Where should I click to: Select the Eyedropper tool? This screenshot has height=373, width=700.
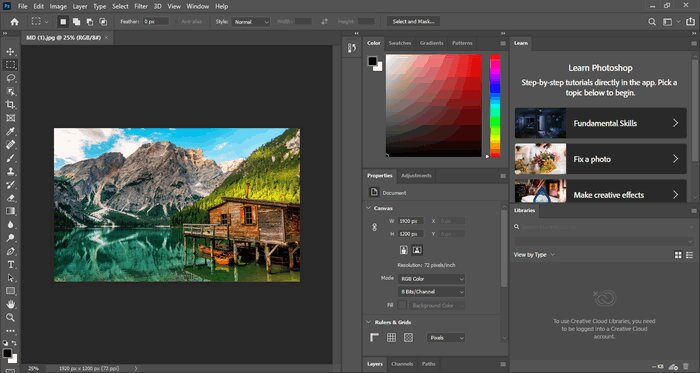(x=10, y=131)
